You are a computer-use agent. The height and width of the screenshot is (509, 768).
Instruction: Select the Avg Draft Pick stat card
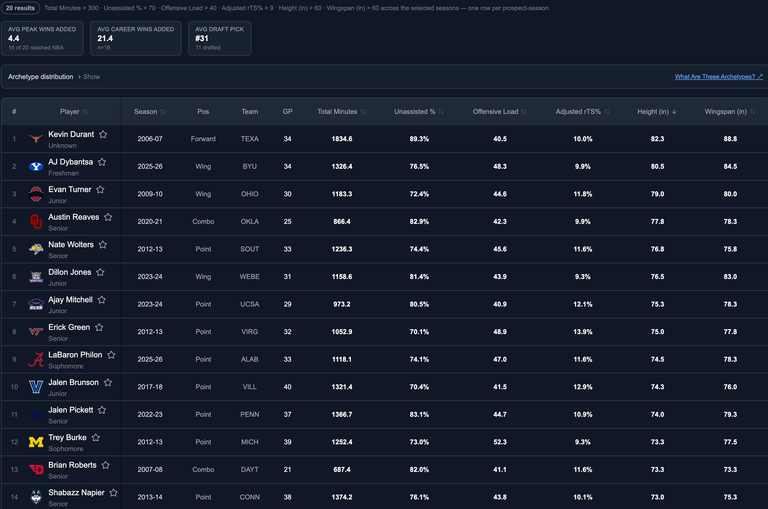tap(219, 38)
